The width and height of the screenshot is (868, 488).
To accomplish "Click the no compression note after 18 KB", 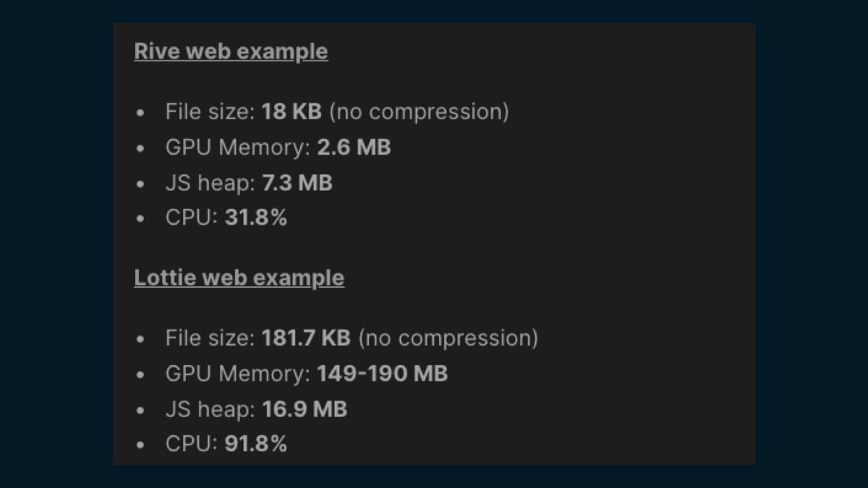I will point(419,112).
